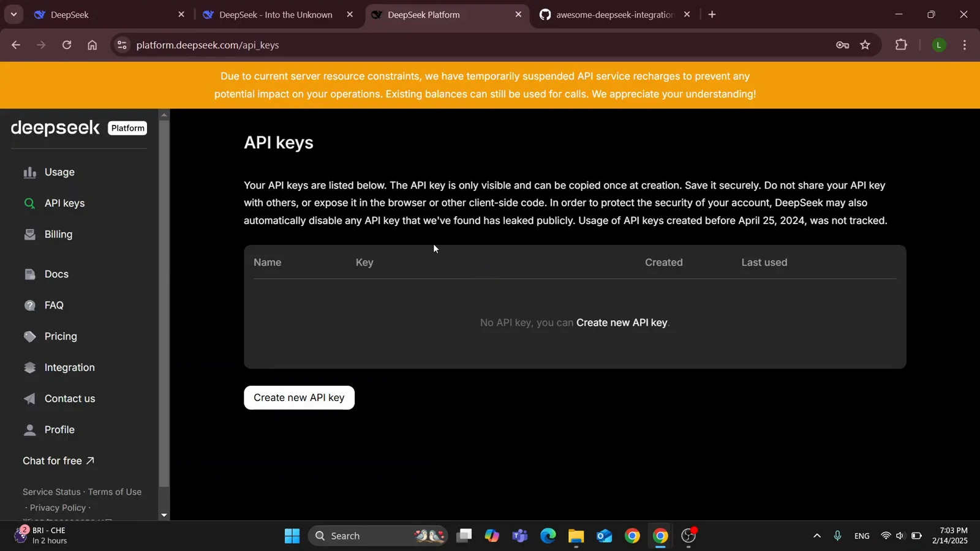This screenshot has width=980, height=551.
Task: Open password manager key icon
Action: click(x=842, y=45)
